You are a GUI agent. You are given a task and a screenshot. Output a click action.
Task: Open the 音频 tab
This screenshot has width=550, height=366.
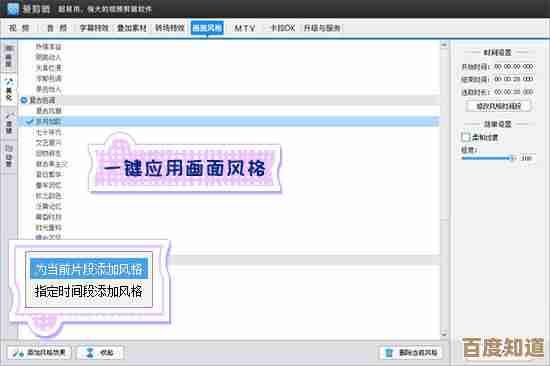57,28
